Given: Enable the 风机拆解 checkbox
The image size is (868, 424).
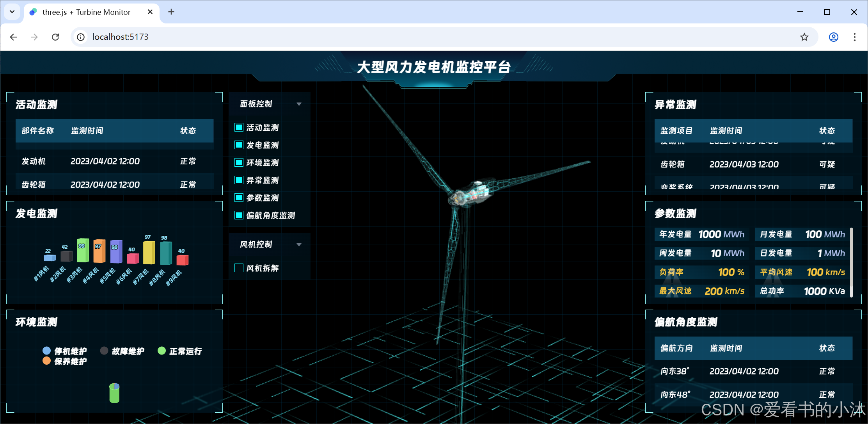Looking at the screenshot, I should (239, 268).
